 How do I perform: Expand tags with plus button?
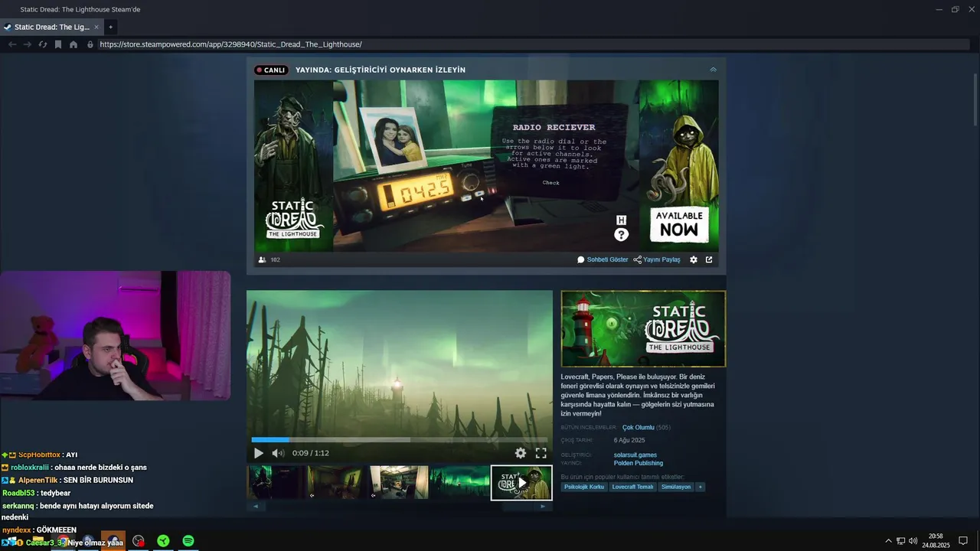point(700,487)
